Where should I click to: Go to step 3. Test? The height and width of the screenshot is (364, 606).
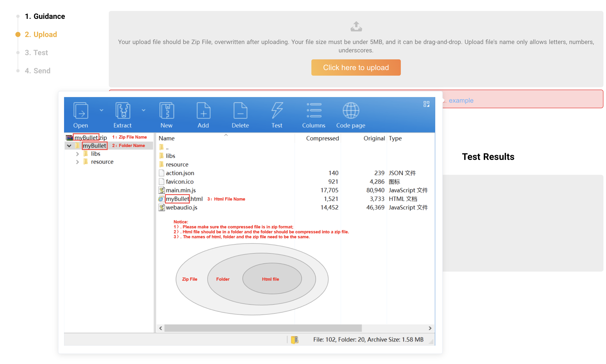point(36,53)
